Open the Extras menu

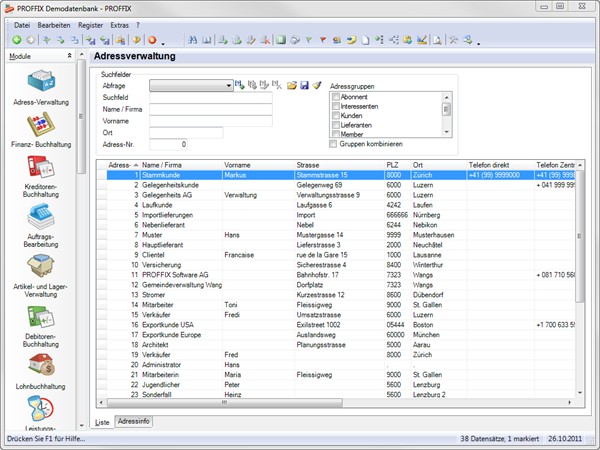119,25
